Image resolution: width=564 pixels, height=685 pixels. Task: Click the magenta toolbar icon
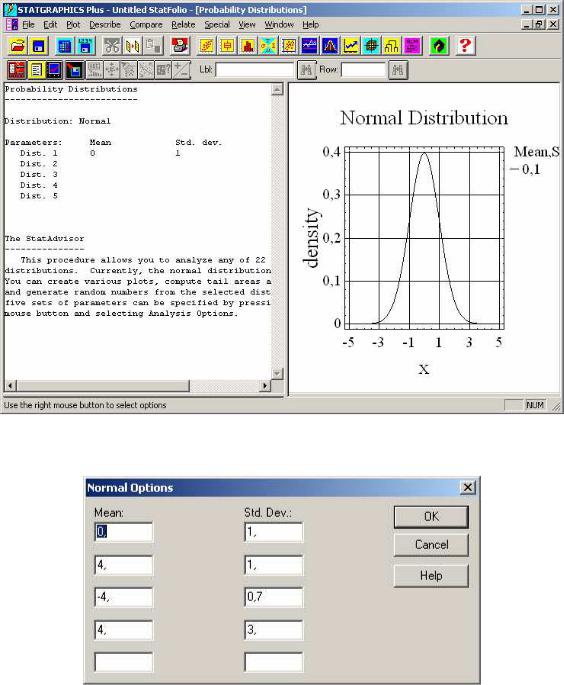412,46
